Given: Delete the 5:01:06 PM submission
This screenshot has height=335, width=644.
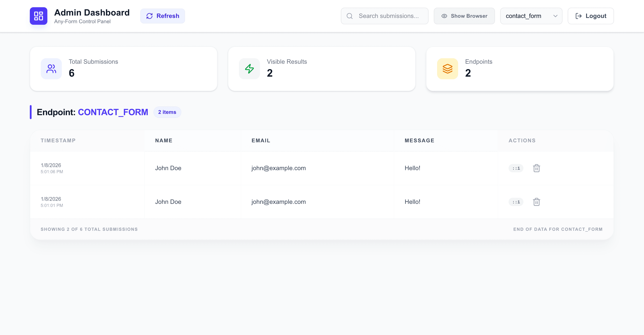Looking at the screenshot, I should (537, 168).
